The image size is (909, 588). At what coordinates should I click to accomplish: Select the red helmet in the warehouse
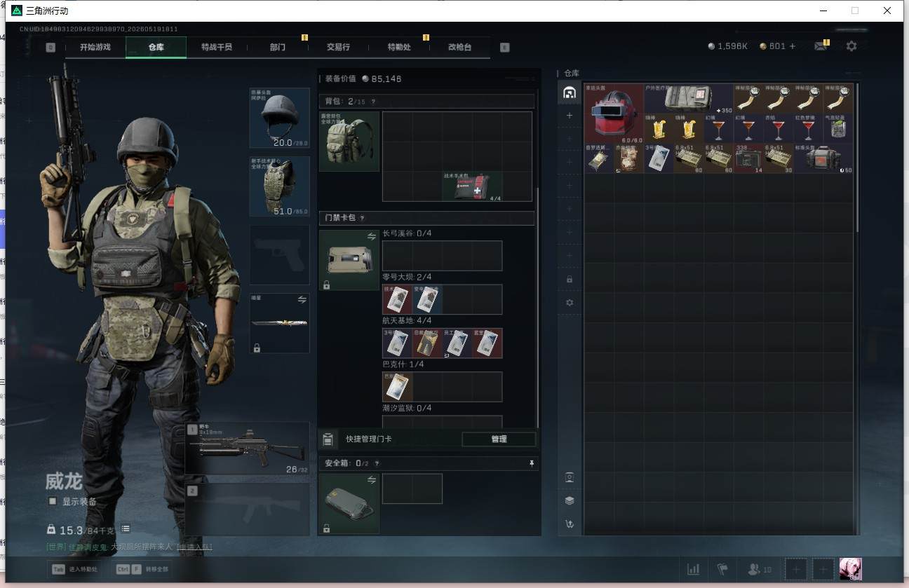click(x=614, y=114)
